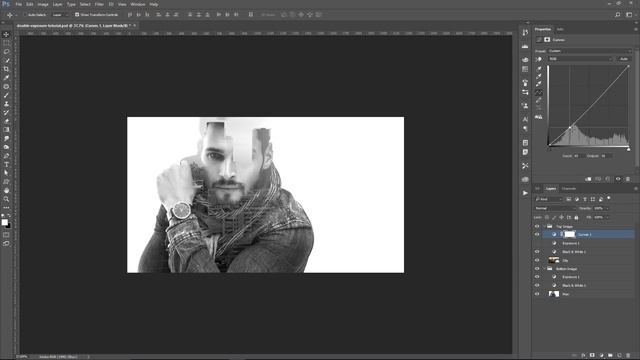Select the Quick Selection tool

point(6,60)
